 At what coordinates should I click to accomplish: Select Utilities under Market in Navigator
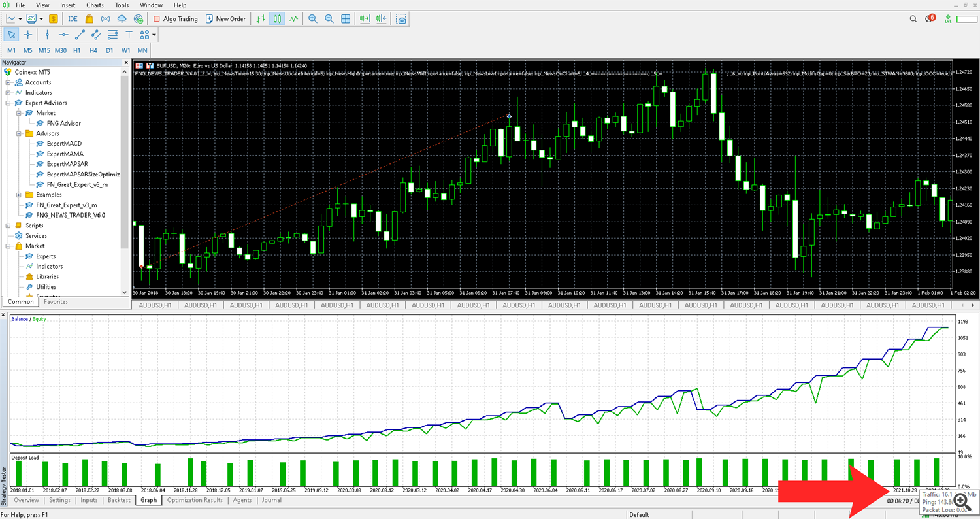click(x=46, y=287)
